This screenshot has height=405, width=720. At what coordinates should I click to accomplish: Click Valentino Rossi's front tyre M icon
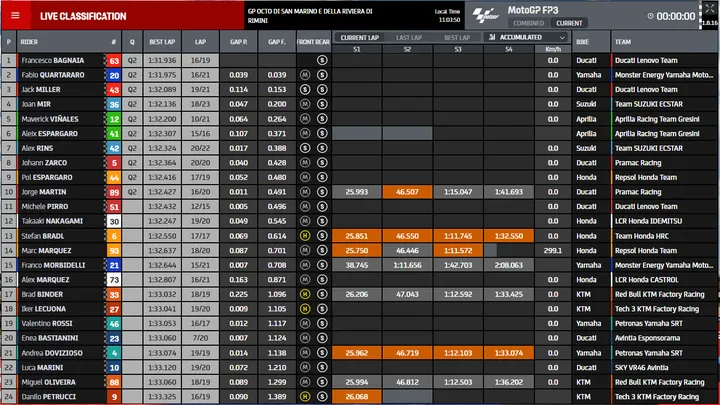pos(305,324)
